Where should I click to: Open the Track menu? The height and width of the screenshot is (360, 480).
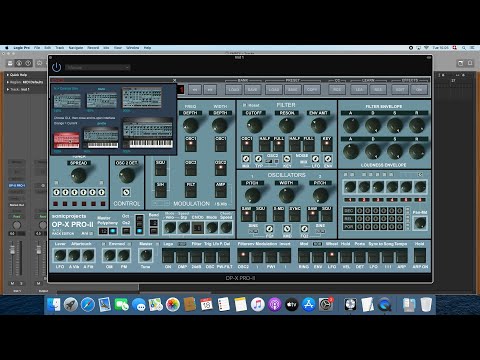pos(60,48)
